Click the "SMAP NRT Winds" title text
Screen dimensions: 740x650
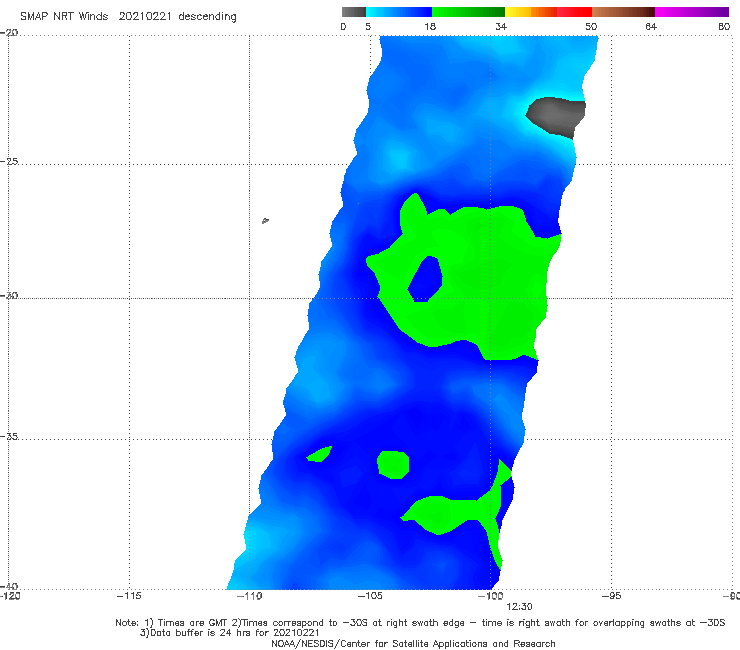click(64, 17)
